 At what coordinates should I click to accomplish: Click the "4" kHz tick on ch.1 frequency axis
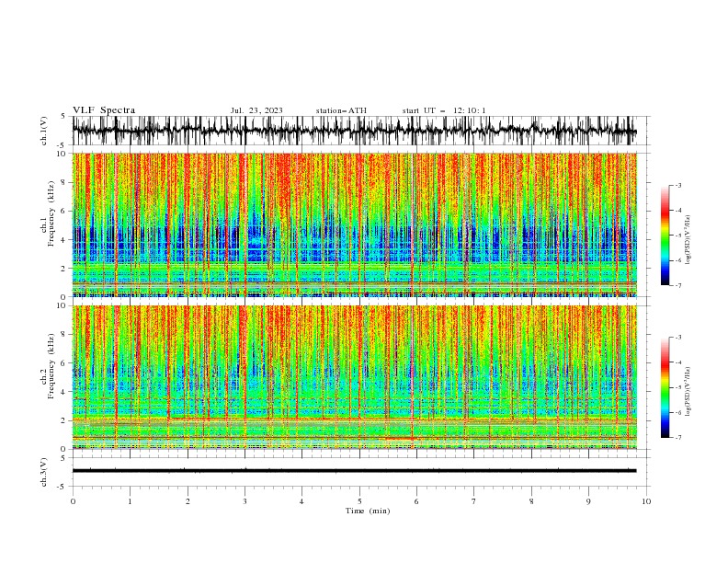click(x=63, y=240)
